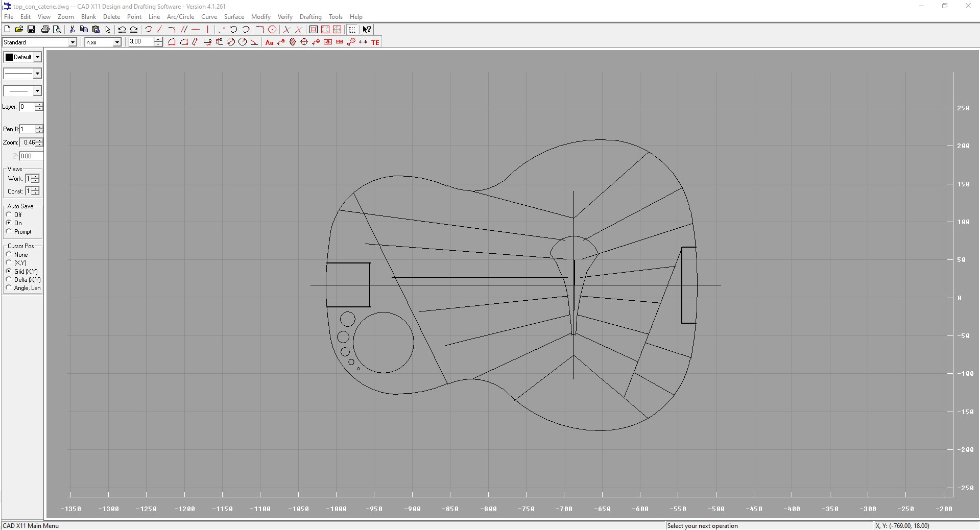Click the 3.00 text height field
This screenshot has width=980, height=530.
[141, 42]
